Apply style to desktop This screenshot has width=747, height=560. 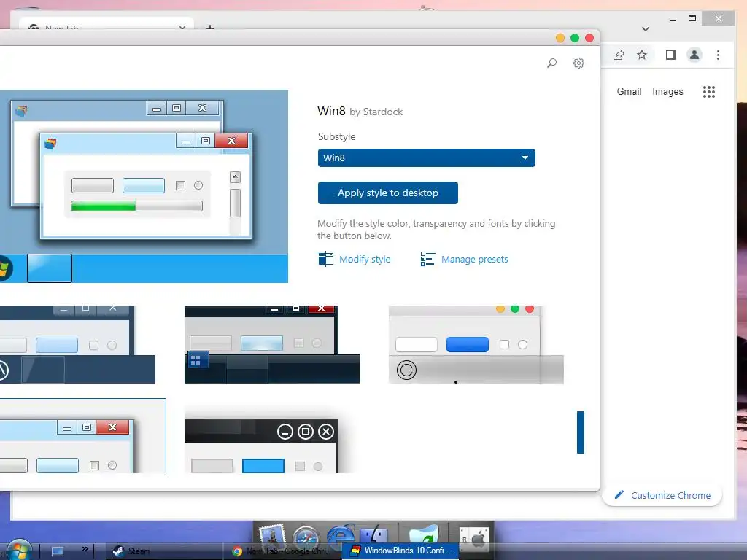click(388, 192)
